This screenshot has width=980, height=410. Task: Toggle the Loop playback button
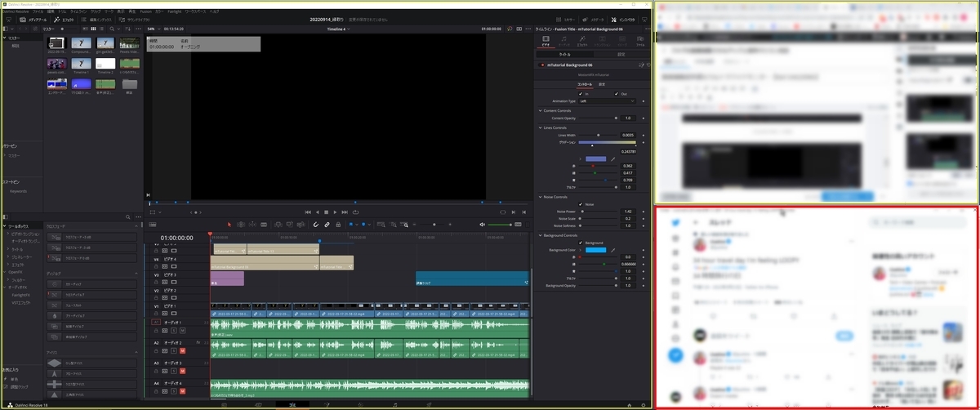354,212
